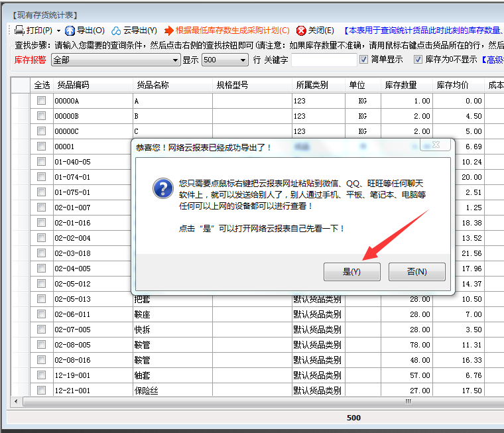Click the 关键字 search input field
Screen dimensions: 504x433
coord(323,60)
